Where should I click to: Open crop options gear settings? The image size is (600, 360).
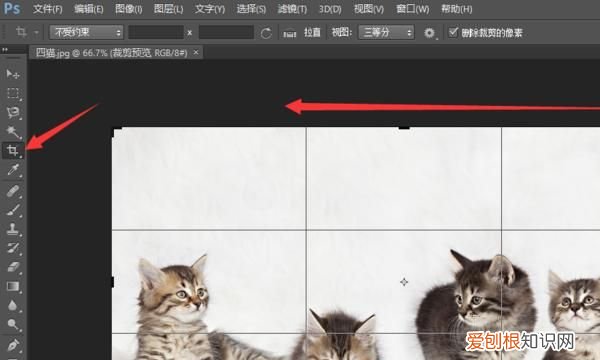(x=429, y=33)
